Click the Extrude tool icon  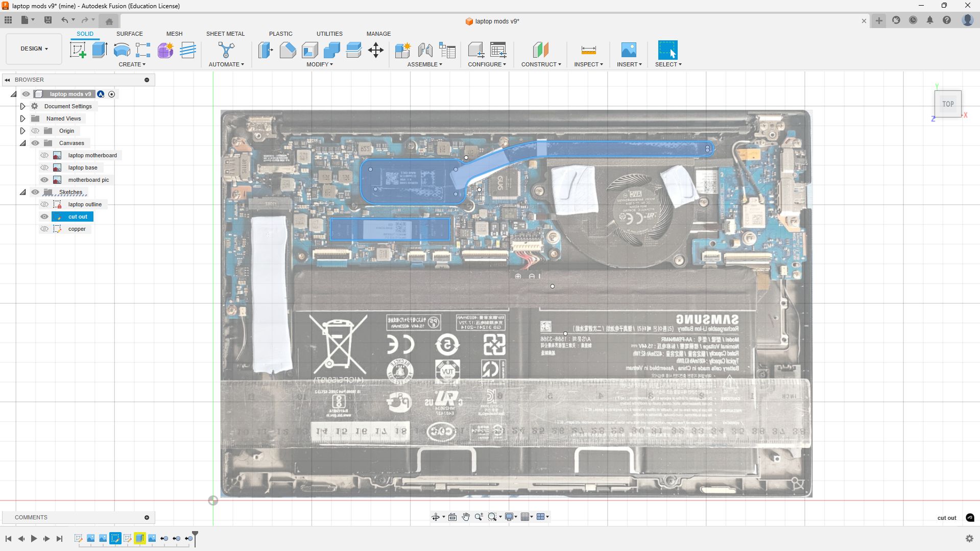coord(100,50)
